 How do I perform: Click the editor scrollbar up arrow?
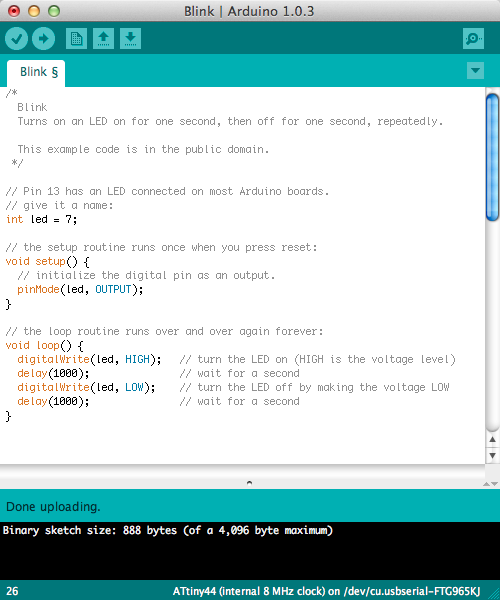[x=493, y=440]
